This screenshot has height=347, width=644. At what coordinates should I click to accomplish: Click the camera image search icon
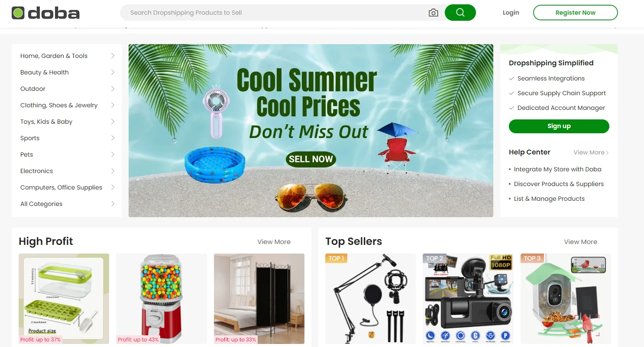click(x=433, y=13)
